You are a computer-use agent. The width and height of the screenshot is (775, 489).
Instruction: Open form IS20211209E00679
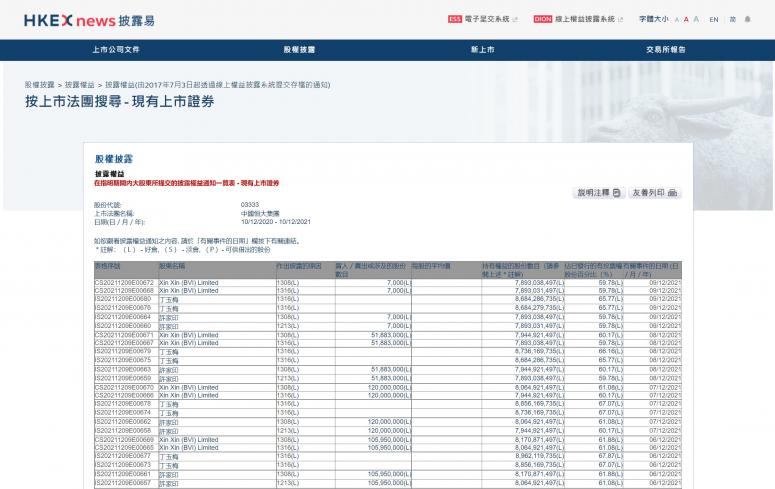[123, 352]
